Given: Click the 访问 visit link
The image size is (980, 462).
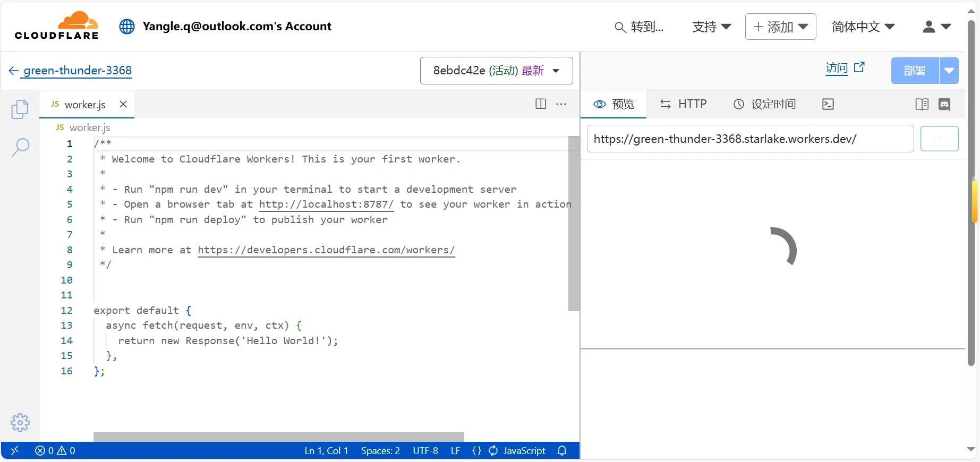Looking at the screenshot, I should [837, 68].
